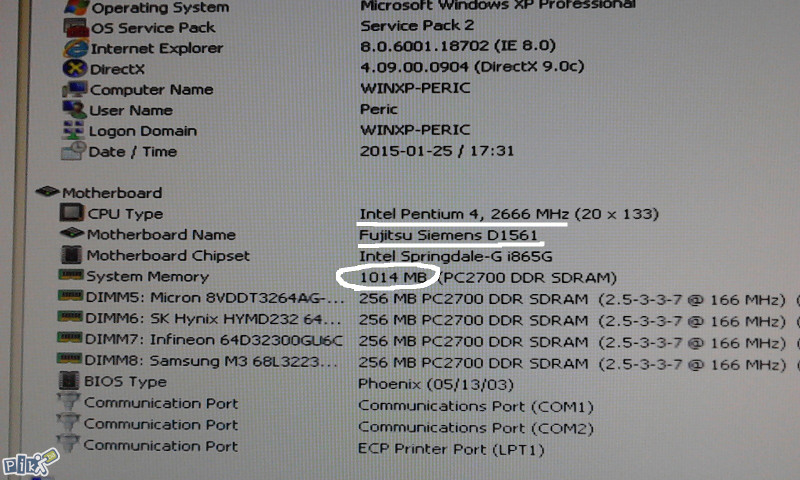Click the WINXP-PERIC value in Computer Name row
This screenshot has height=480, width=800.
click(415, 88)
